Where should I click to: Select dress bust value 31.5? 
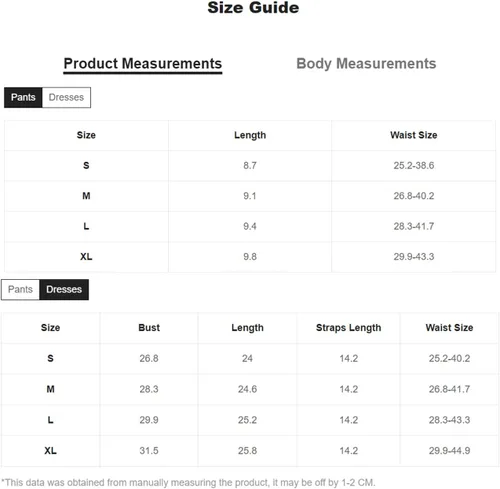tap(149, 451)
